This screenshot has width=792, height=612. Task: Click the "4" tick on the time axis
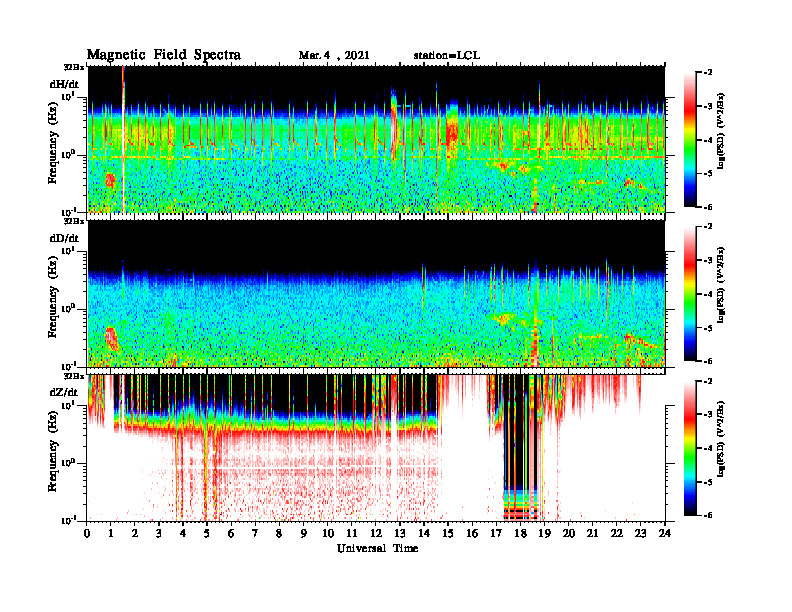tap(183, 534)
